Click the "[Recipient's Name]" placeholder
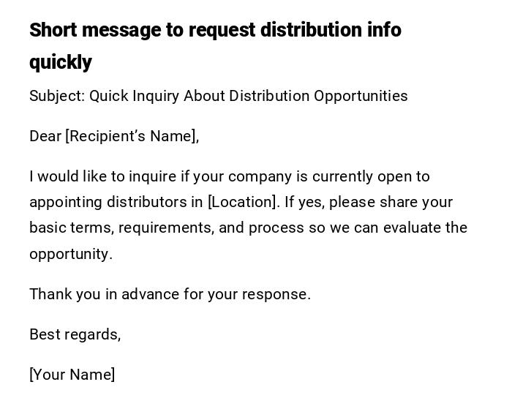The image size is (512, 420). [x=132, y=136]
